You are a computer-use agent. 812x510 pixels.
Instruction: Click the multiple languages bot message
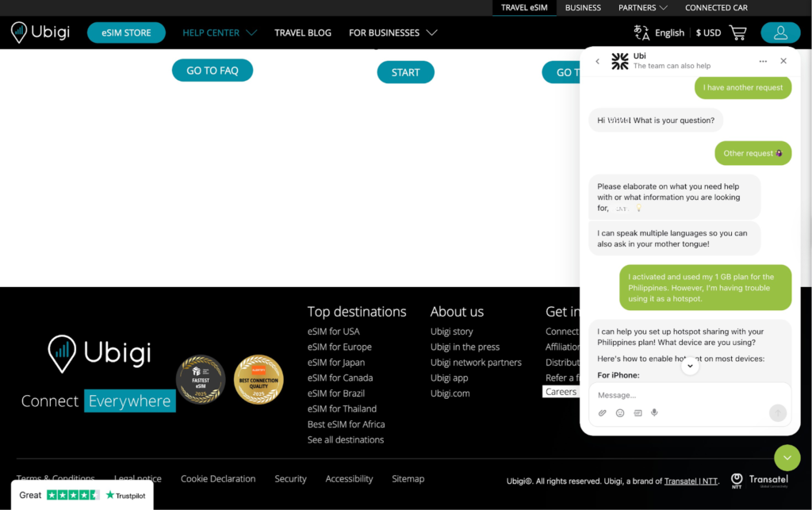point(674,239)
